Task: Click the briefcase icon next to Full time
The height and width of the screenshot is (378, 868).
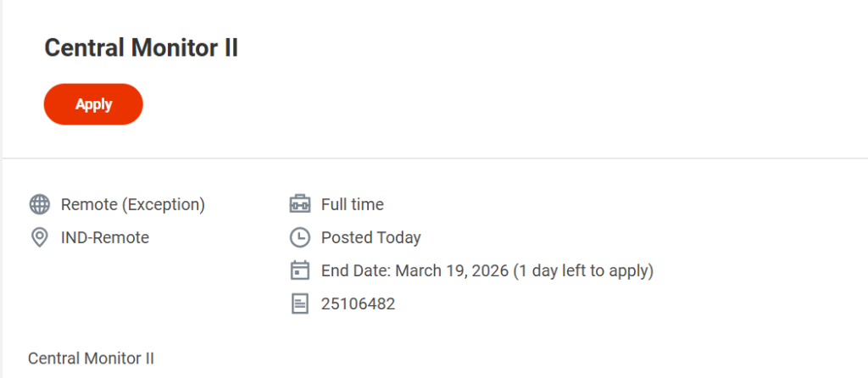Action: [299, 204]
